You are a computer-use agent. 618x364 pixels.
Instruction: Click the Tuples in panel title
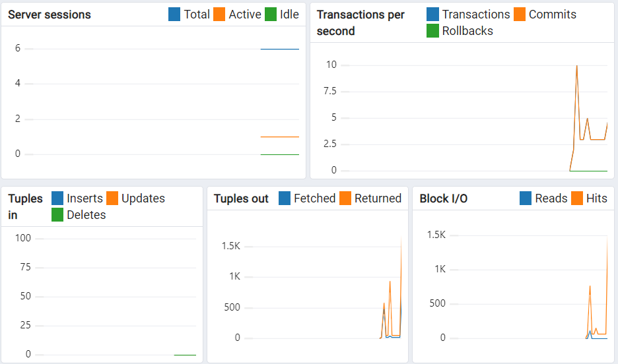tap(25, 206)
